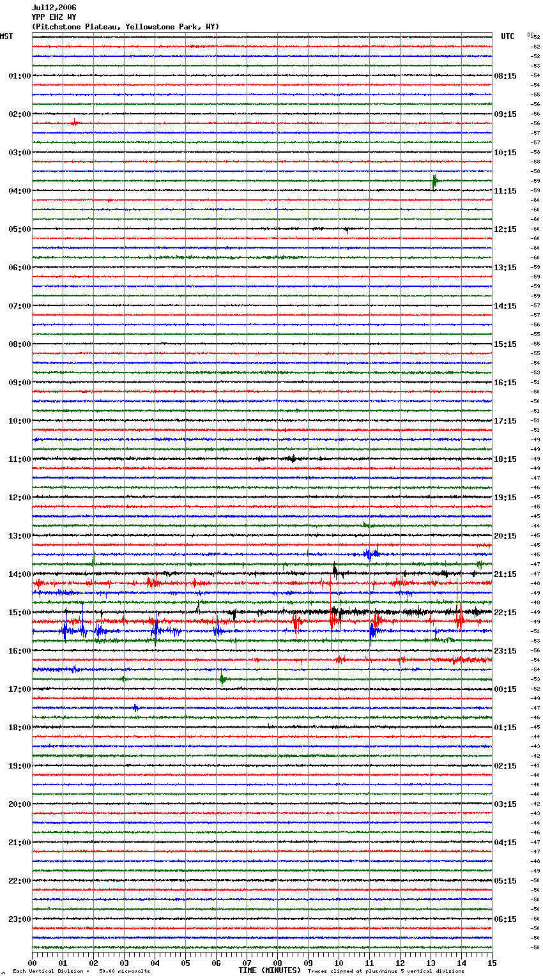Click the 16:15 UTC time label
Screen dimensions: 543x980
505,383
